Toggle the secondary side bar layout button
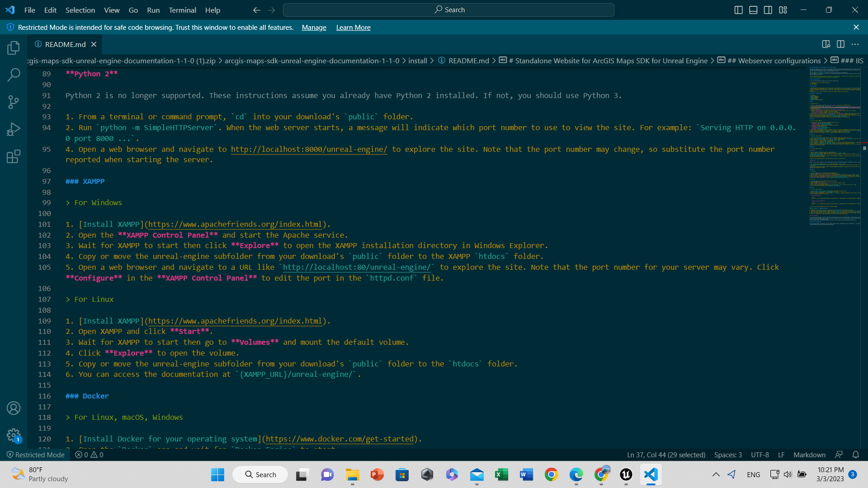 point(768,10)
